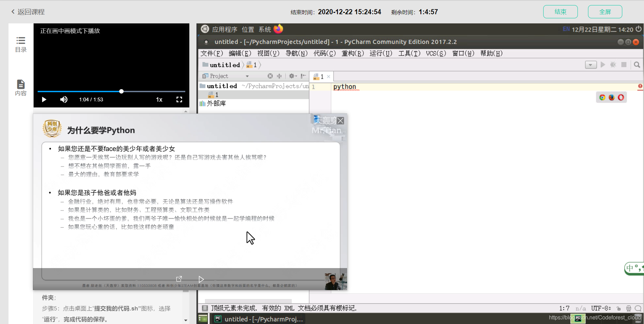Seek using the video progress slider handle
The height and width of the screenshot is (324, 644).
click(121, 91)
